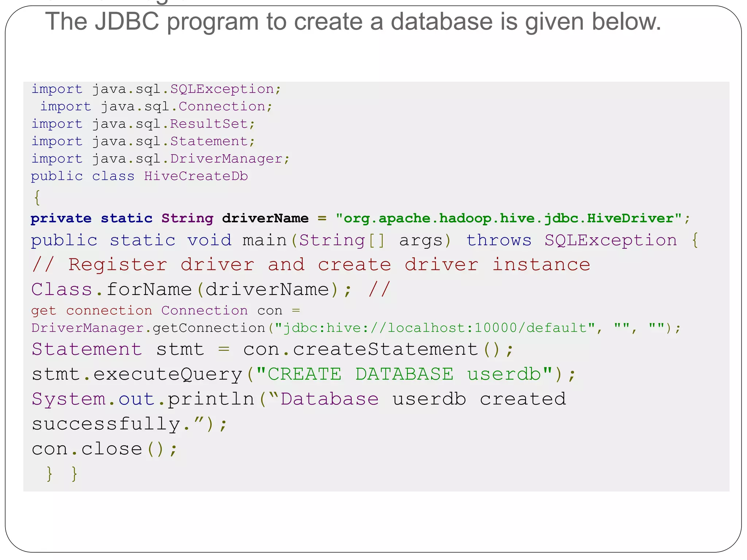Click the comment '// Register driver and create driver instance'

coord(311,265)
